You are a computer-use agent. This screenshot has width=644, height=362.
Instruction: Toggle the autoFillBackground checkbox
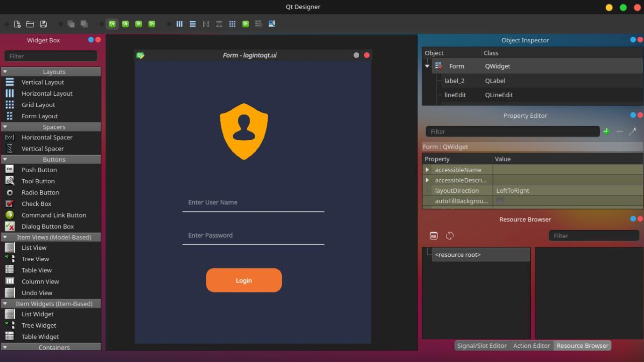tap(500, 201)
